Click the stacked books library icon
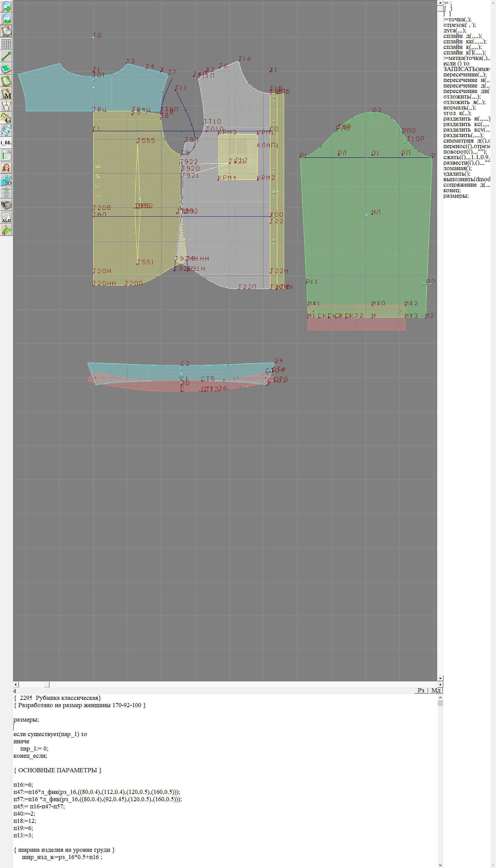The image size is (496, 868). 6,205
